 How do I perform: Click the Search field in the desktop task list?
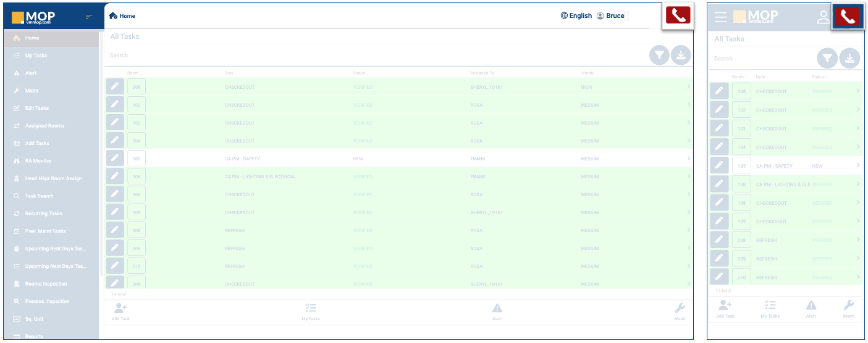pyautogui.click(x=371, y=56)
